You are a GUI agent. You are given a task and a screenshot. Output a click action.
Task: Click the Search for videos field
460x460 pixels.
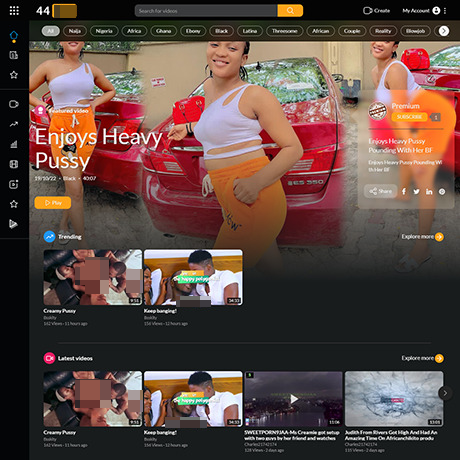pos(206,11)
